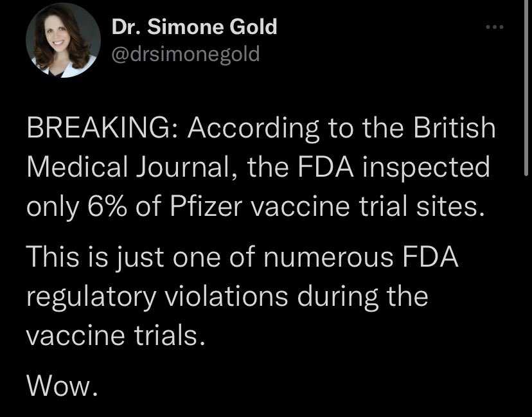Click the vertical scrollbar thumb at right edge
Viewport: 532px width, 417px height.
point(526,87)
